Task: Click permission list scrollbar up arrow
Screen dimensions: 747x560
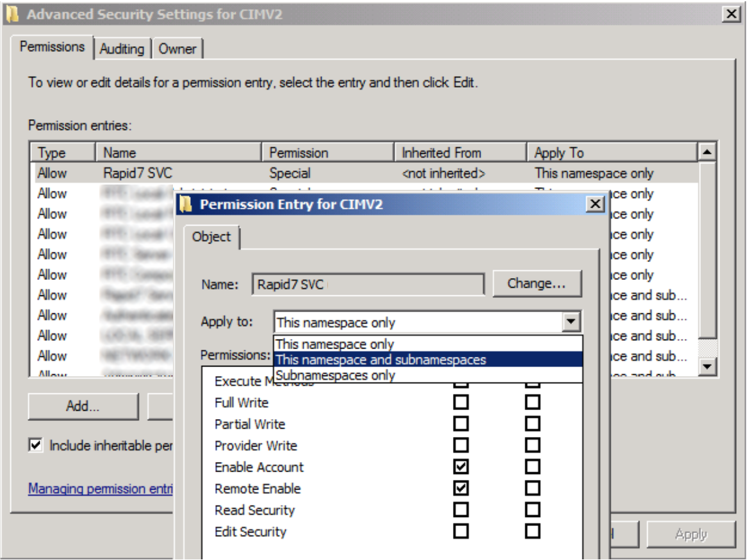Action: click(707, 152)
